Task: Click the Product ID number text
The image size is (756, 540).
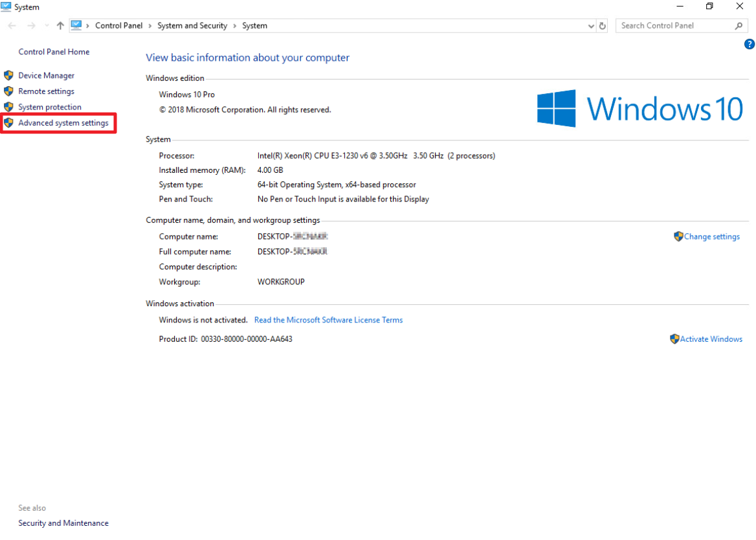Action: coord(247,339)
